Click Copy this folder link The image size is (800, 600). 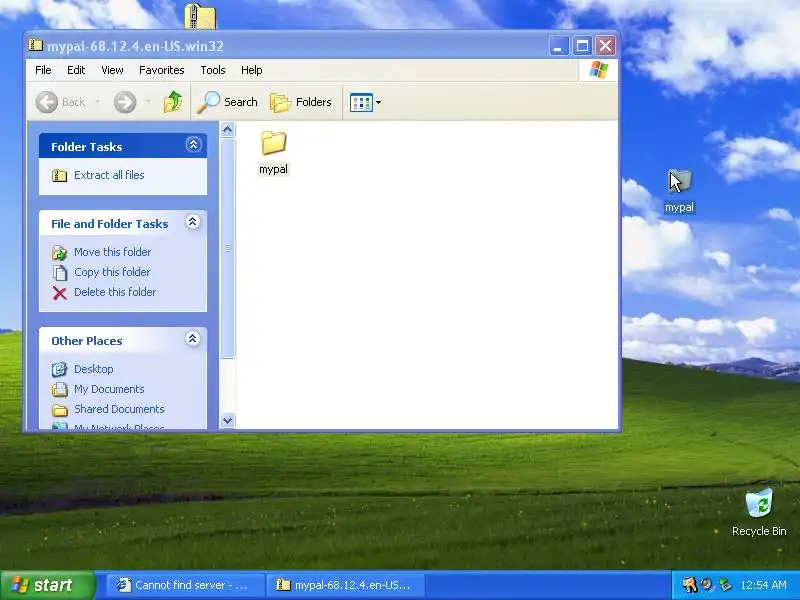pos(112,272)
